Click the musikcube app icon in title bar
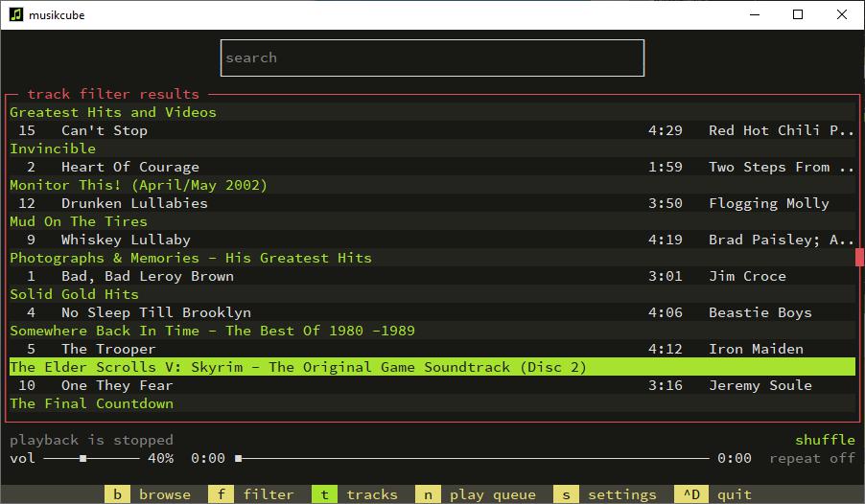Viewport: 865px width, 504px height. pyautogui.click(x=16, y=14)
